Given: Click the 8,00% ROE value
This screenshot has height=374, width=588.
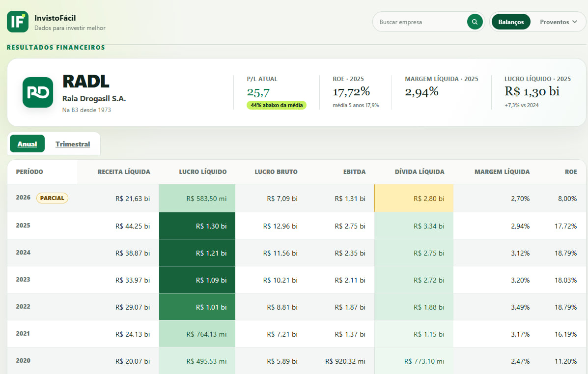Looking at the screenshot, I should [x=567, y=199].
